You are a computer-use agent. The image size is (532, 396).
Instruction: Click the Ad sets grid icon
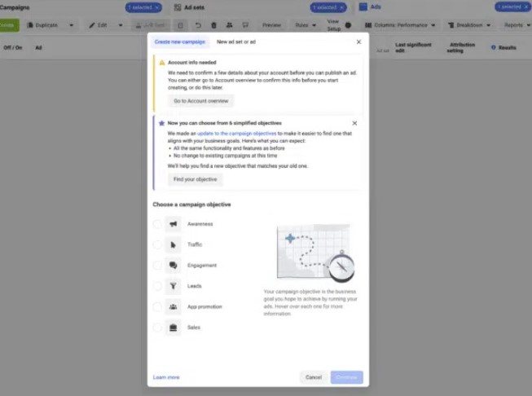pos(178,7)
